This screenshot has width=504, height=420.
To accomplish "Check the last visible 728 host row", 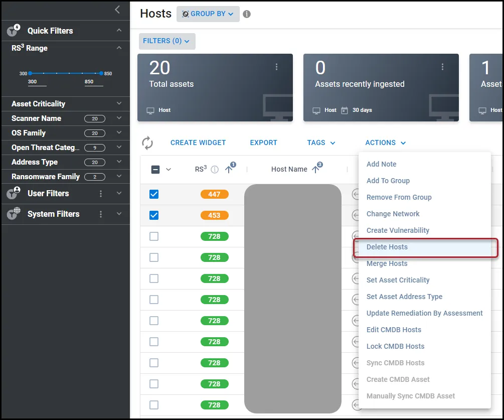I will [x=154, y=405].
